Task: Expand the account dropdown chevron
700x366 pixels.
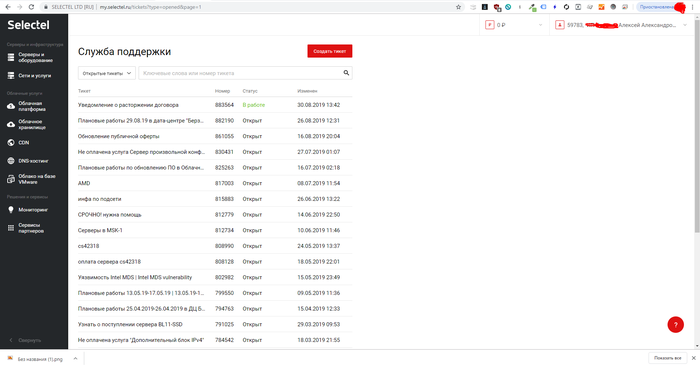Action: (x=685, y=25)
